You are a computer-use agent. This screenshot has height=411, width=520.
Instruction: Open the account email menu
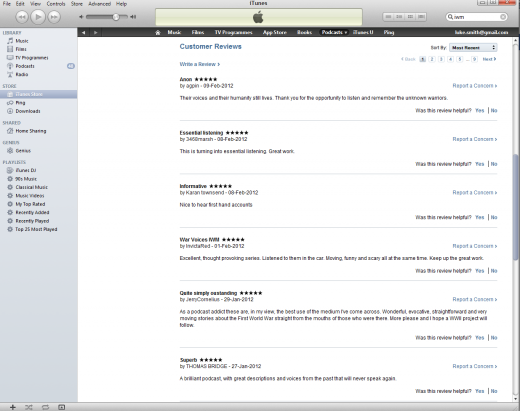[481, 32]
